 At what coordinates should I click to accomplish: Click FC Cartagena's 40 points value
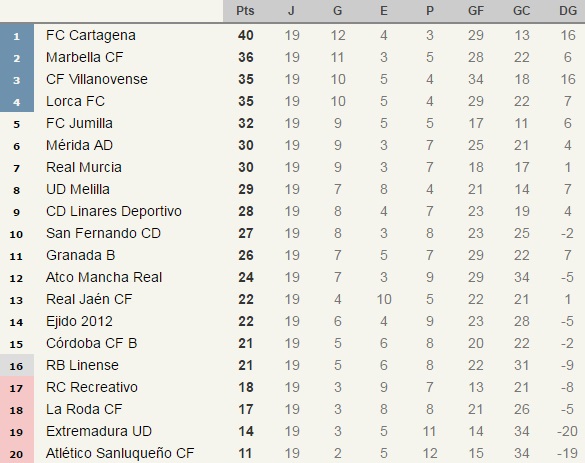246,35
